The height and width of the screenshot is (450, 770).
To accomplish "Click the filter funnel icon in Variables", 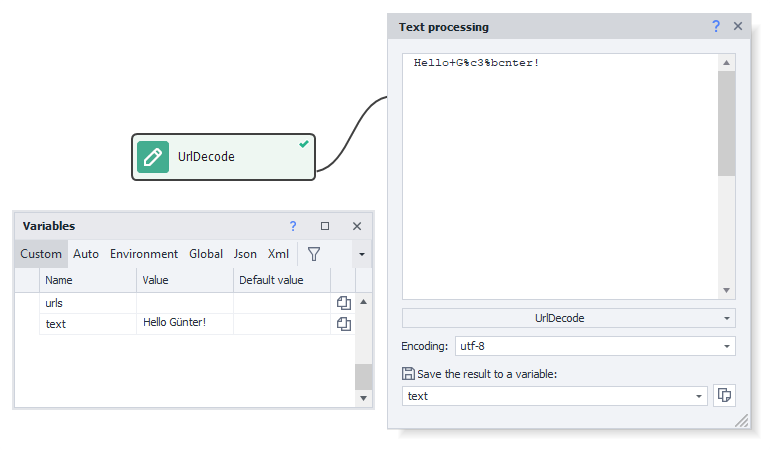I will click(x=313, y=254).
